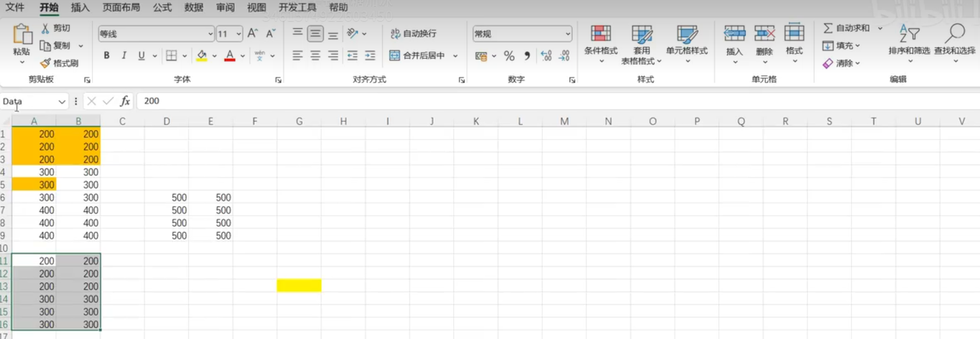Viewport: 980px width, 339px height.
Task: Decrease the indent level
Action: click(x=352, y=56)
